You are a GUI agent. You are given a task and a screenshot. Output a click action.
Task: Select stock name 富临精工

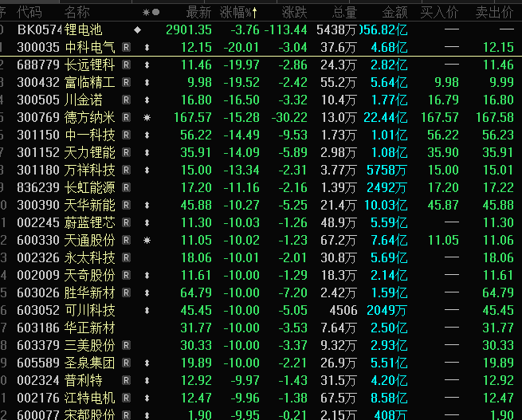[x=90, y=82]
